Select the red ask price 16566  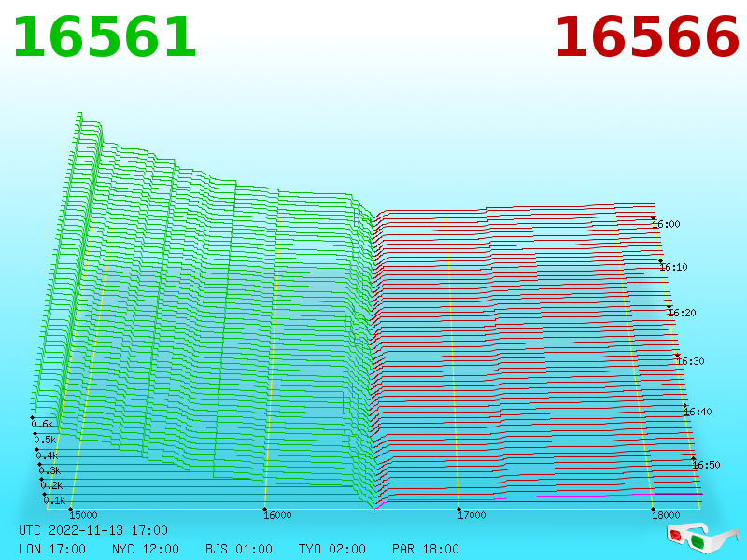pos(647,37)
